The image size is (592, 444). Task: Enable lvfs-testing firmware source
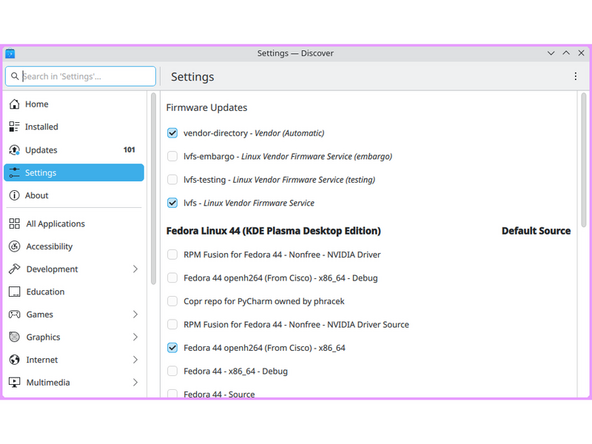pos(172,180)
